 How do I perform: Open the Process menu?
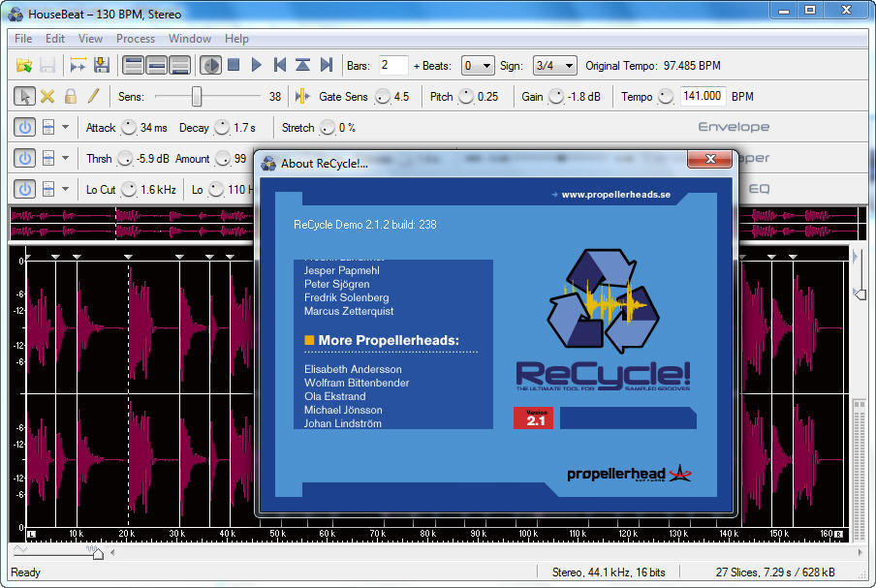click(136, 39)
